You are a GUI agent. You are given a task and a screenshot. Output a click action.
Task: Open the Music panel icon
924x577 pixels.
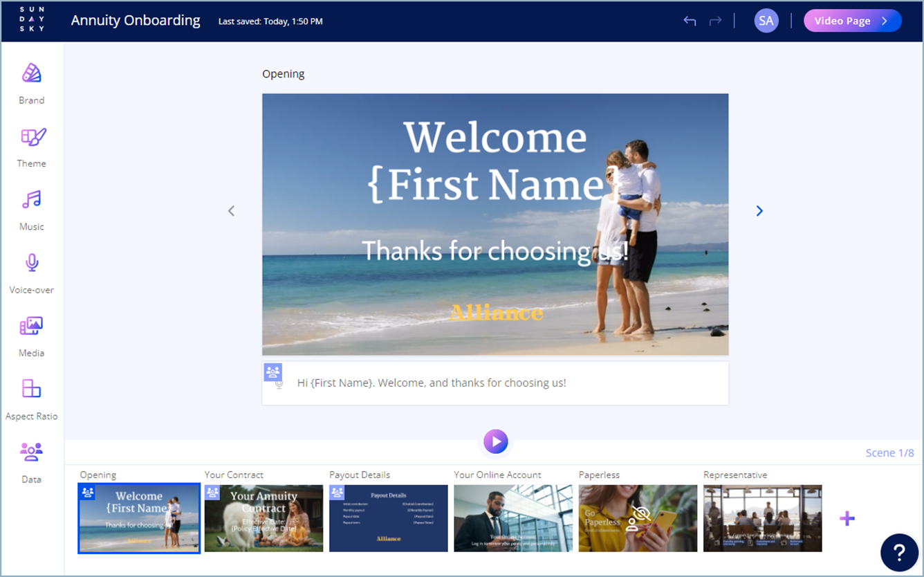[x=31, y=199]
